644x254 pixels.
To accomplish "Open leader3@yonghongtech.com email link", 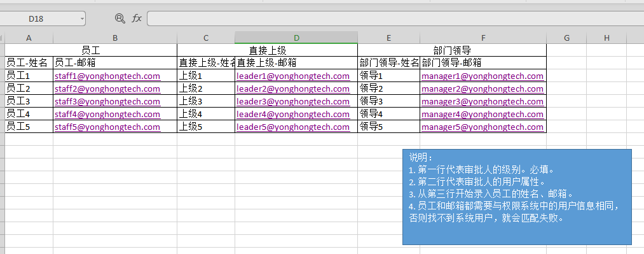I will point(293,101).
